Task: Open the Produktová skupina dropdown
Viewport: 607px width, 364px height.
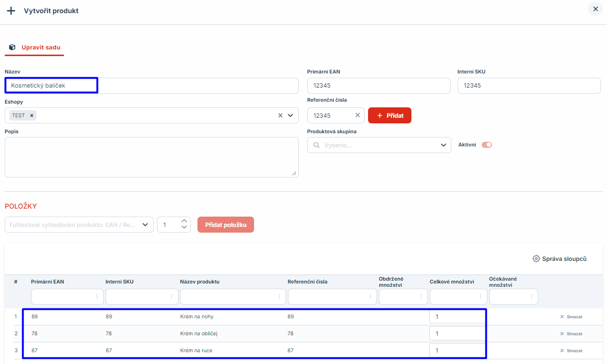Action: click(x=443, y=145)
